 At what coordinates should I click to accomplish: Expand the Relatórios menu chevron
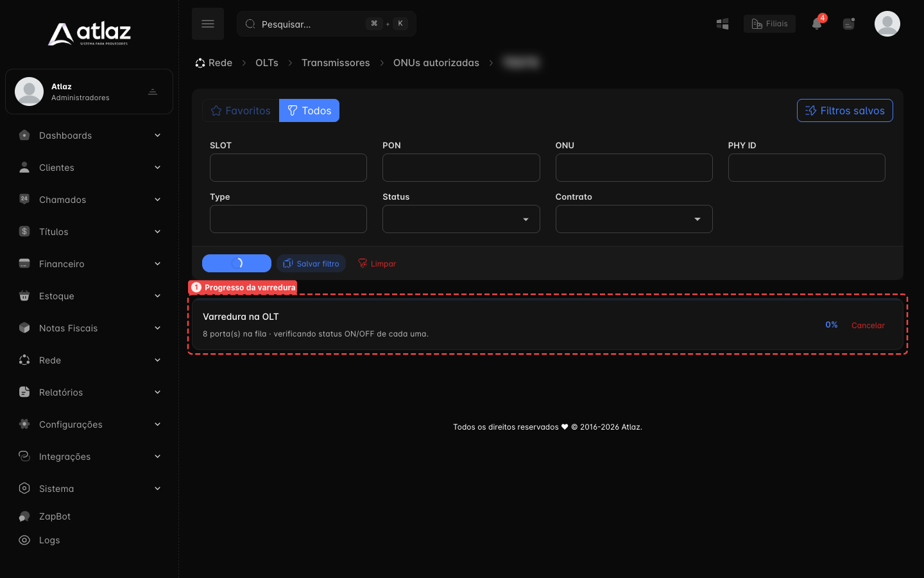[157, 392]
